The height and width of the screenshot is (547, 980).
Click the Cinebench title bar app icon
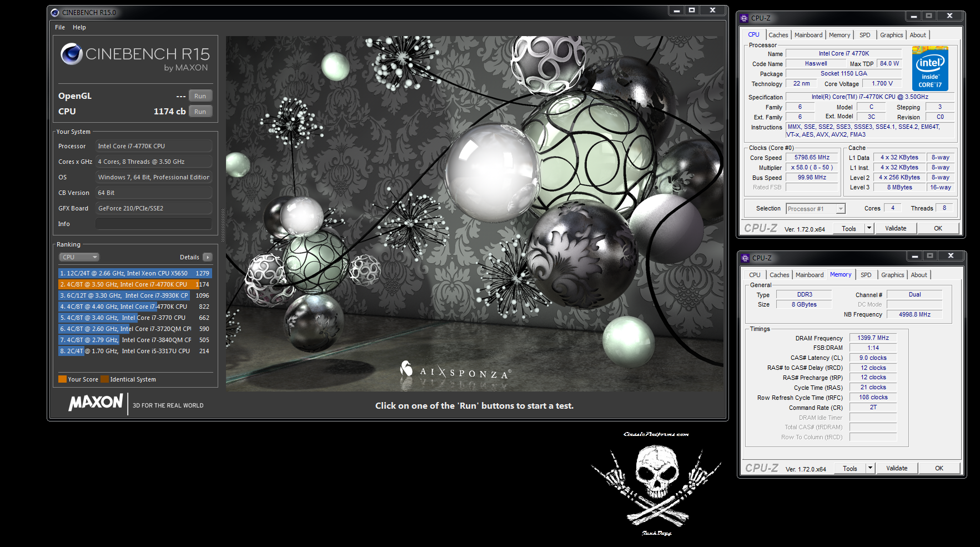point(54,12)
